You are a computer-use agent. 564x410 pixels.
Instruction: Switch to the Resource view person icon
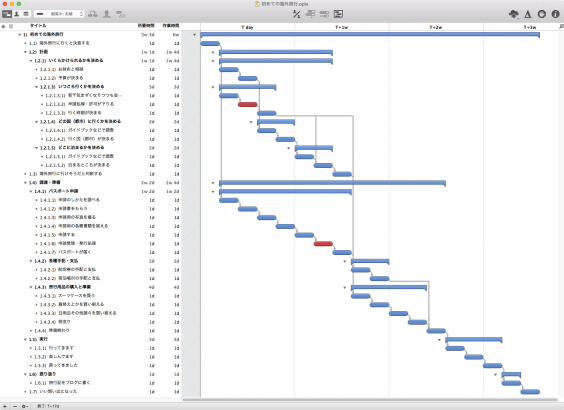[17, 14]
